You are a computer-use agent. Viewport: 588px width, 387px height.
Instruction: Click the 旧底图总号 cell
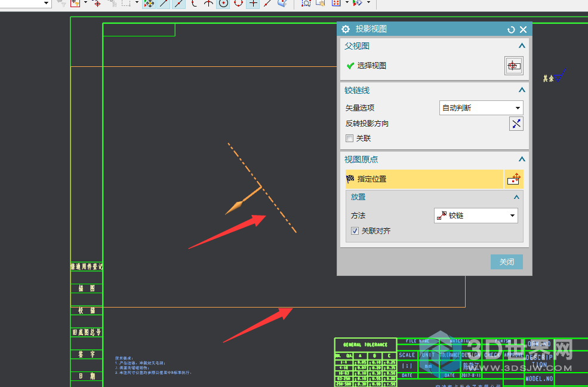(x=87, y=332)
